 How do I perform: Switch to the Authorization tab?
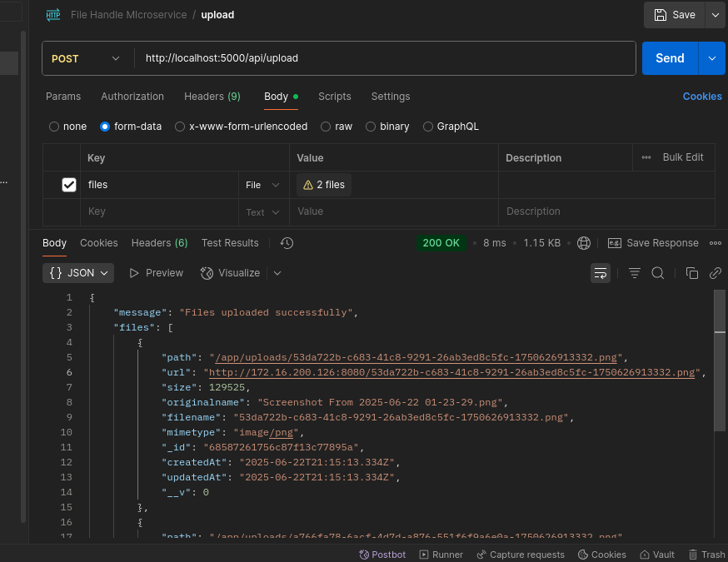(x=132, y=97)
